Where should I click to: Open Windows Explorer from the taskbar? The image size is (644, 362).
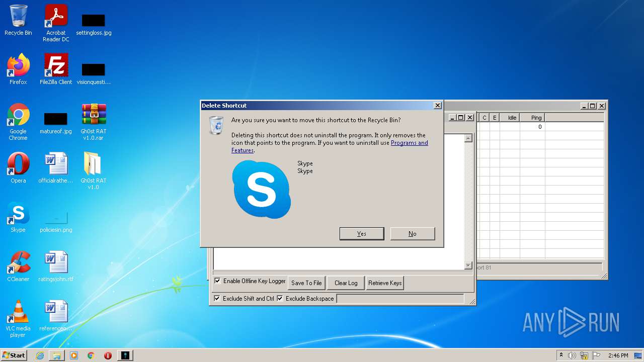[57, 355]
